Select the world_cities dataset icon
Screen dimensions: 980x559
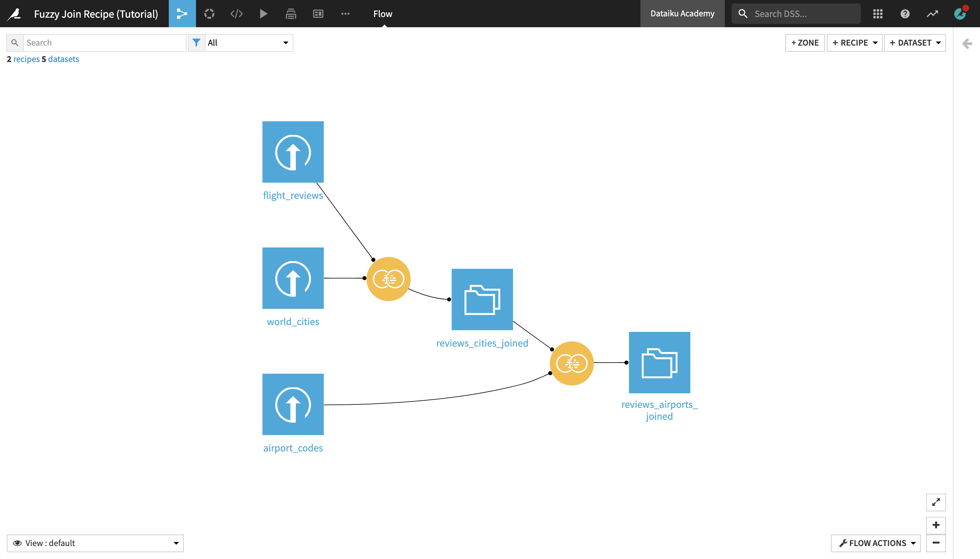click(x=293, y=278)
